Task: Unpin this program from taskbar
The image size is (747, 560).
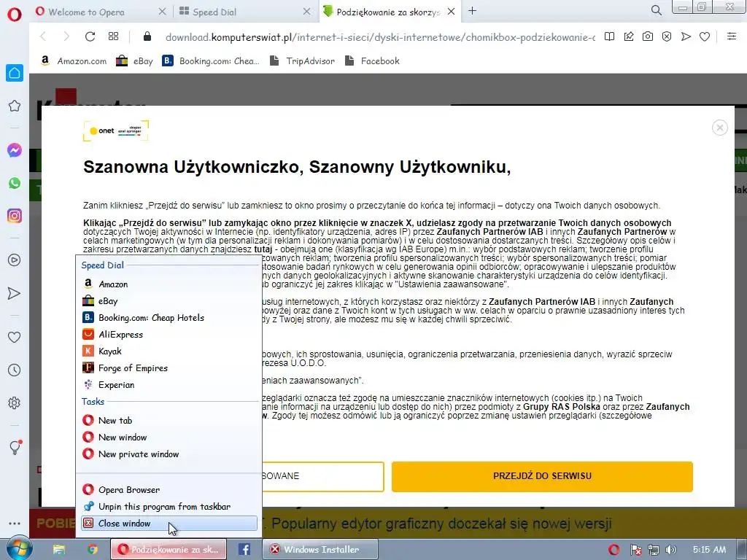Action: [x=169, y=507]
